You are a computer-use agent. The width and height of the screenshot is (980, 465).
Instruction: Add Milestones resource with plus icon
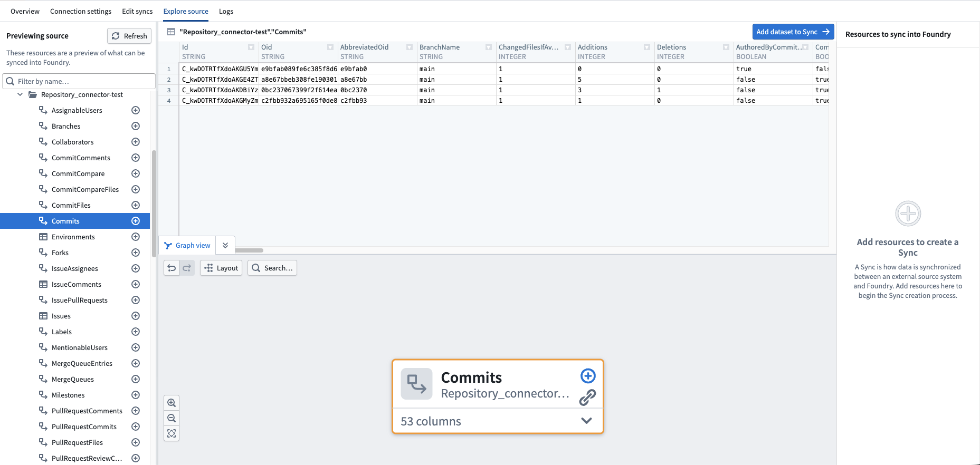[136, 395]
